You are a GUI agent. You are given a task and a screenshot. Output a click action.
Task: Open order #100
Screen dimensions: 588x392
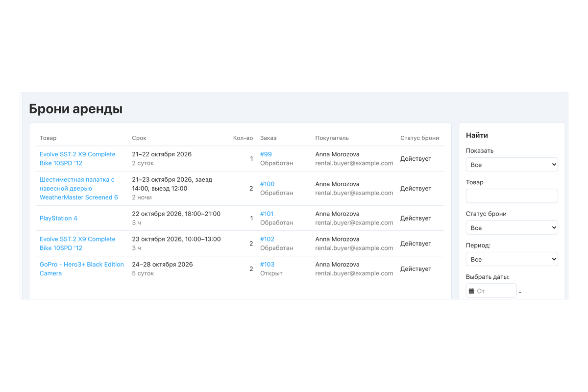(268, 184)
